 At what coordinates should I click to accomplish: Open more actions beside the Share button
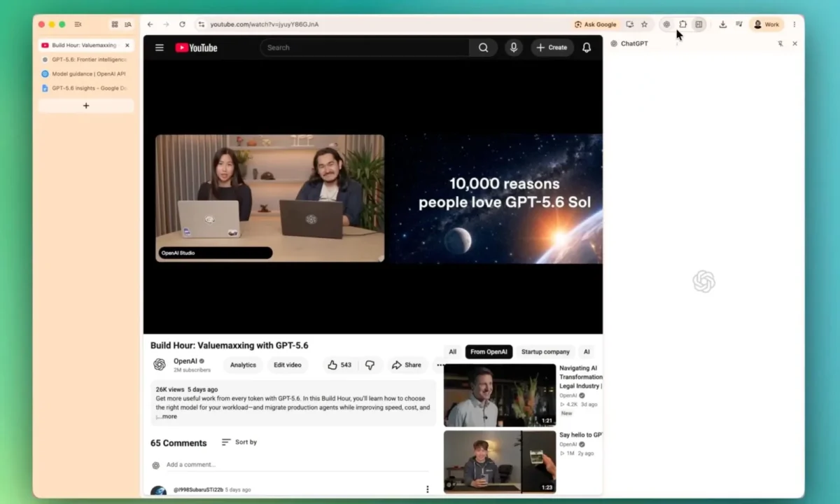pos(440,365)
